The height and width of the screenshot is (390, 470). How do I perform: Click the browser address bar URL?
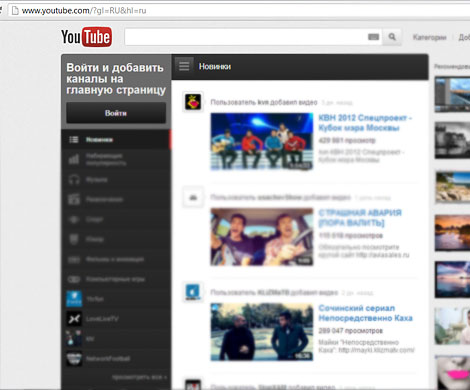click(x=84, y=11)
